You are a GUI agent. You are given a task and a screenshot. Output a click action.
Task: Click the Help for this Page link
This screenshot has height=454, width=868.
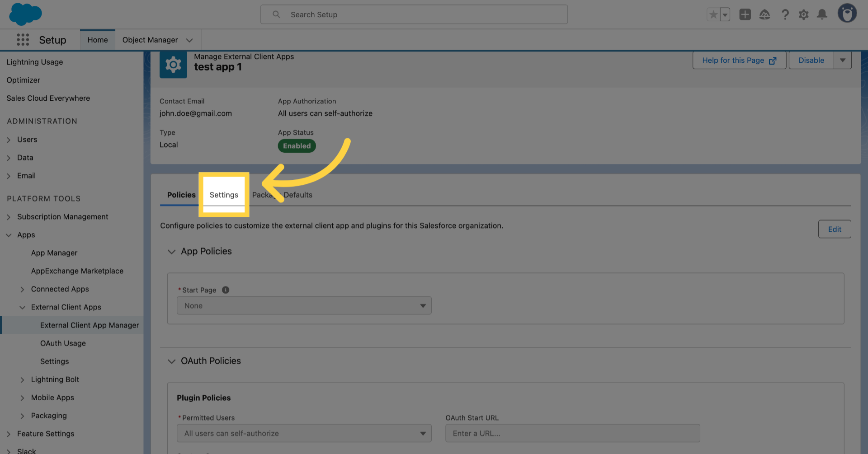point(739,60)
